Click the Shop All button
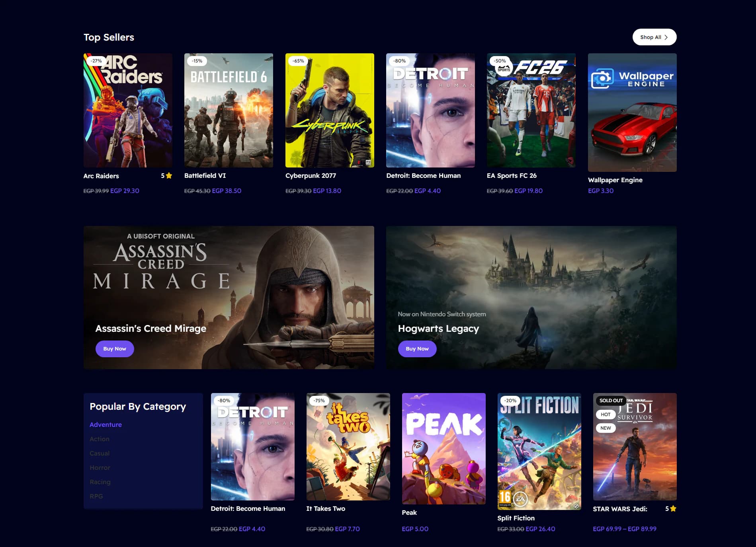The height and width of the screenshot is (547, 756). [x=654, y=37]
